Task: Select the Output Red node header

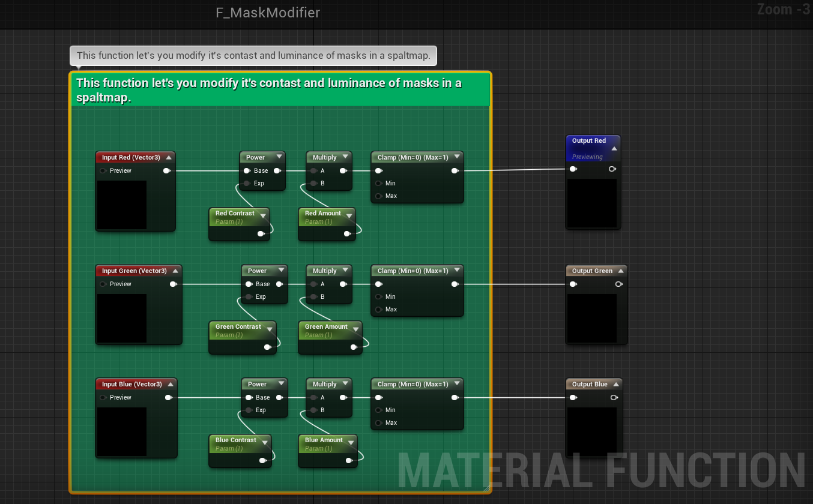Action: (593, 148)
